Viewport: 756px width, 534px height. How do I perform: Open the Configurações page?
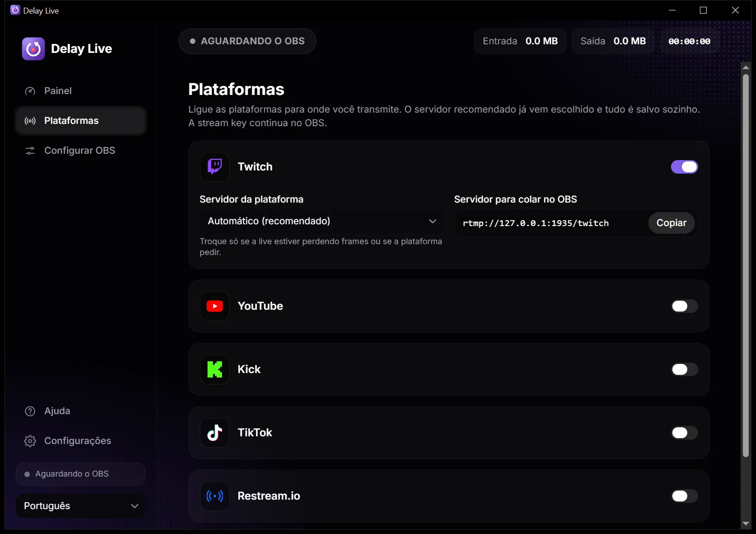tap(80, 441)
